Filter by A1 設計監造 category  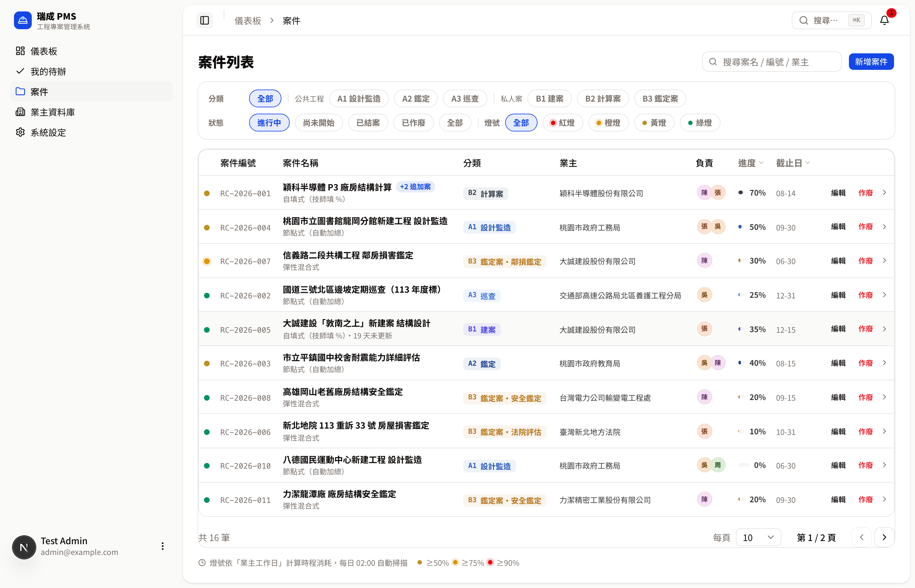(x=359, y=98)
